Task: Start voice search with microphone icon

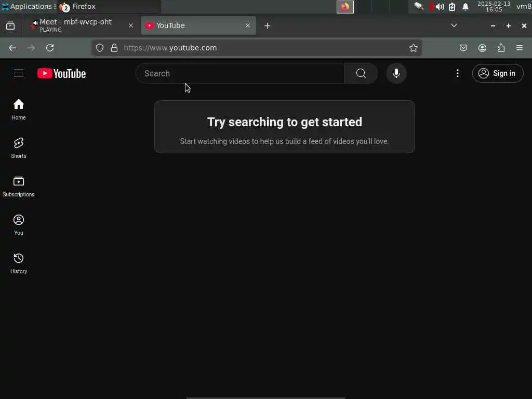Action: [396, 73]
